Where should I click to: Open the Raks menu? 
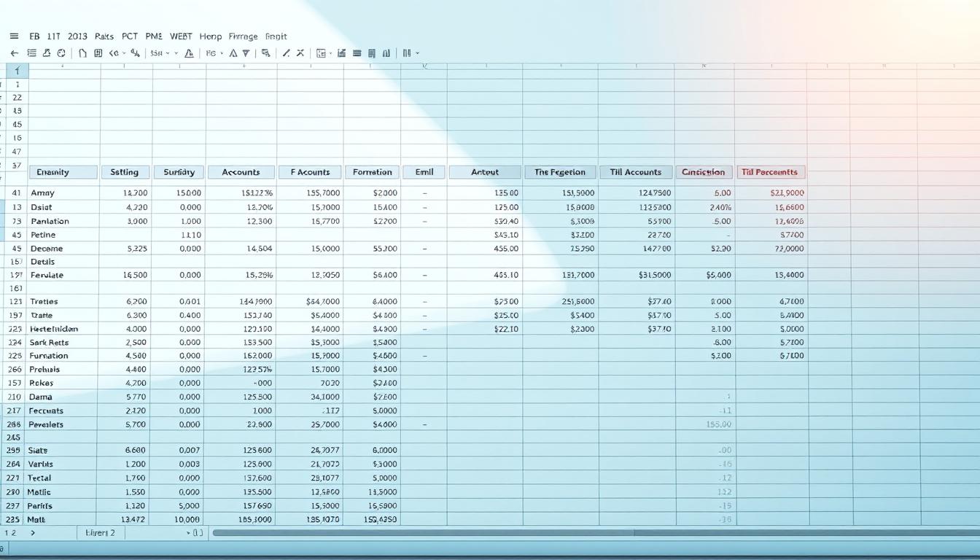point(104,36)
